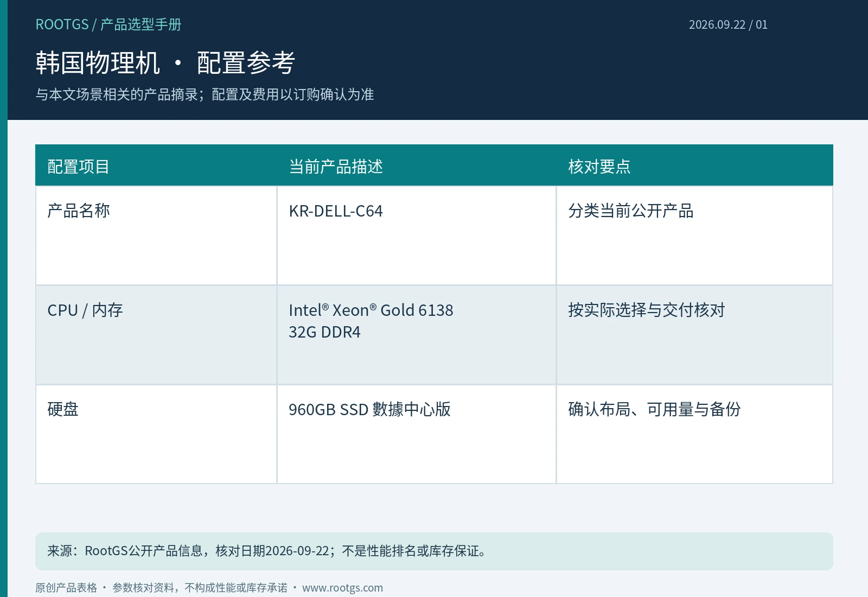This screenshot has height=597, width=868.
Task: Select the 硬盘 row label
Action: (x=63, y=409)
